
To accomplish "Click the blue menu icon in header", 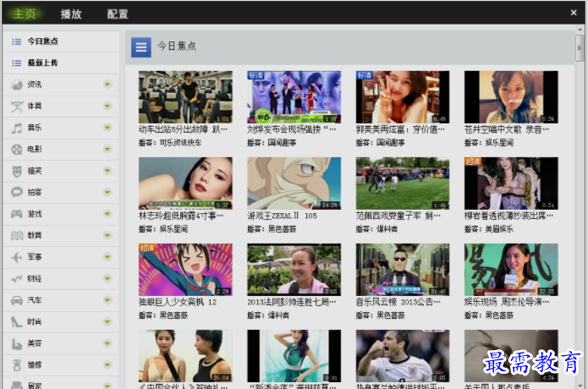I will pyautogui.click(x=141, y=47).
